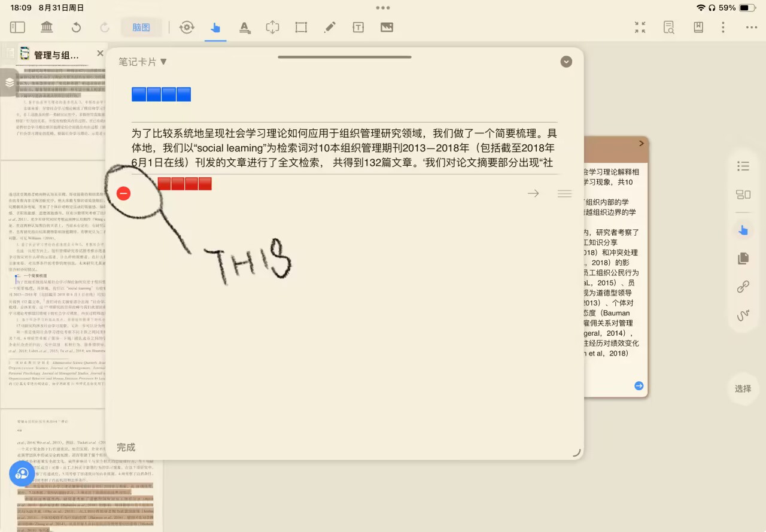Toggle the left sidebar panel icon
The width and height of the screenshot is (766, 532).
[x=17, y=27]
